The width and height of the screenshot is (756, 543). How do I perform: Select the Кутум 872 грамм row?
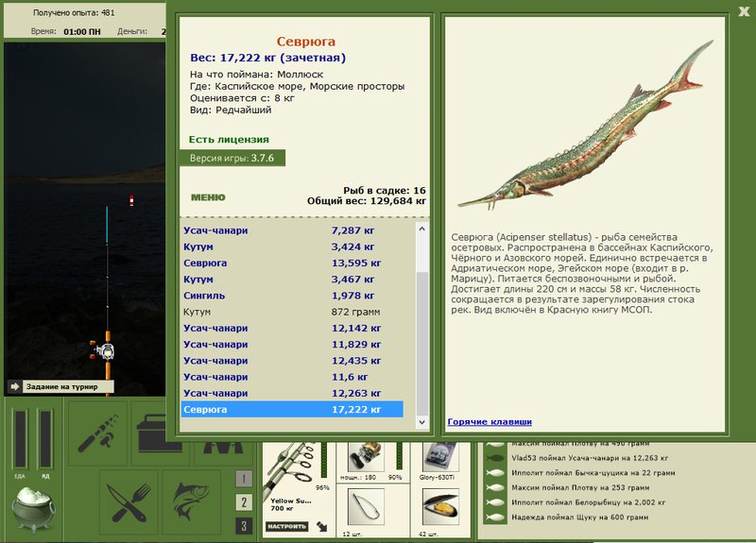coord(292,312)
